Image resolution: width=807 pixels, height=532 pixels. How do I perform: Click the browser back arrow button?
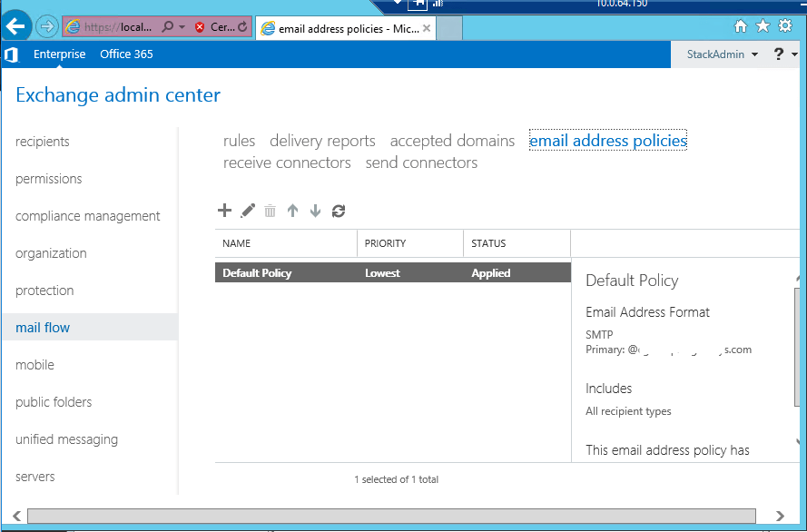click(x=16, y=26)
